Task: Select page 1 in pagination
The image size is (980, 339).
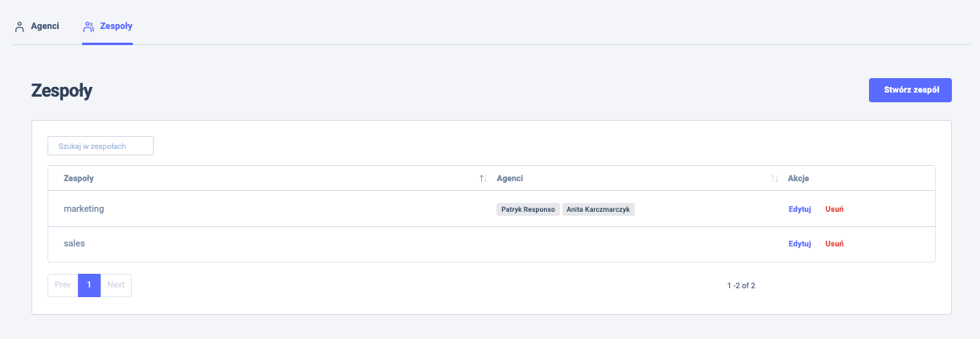Action: coord(89,285)
